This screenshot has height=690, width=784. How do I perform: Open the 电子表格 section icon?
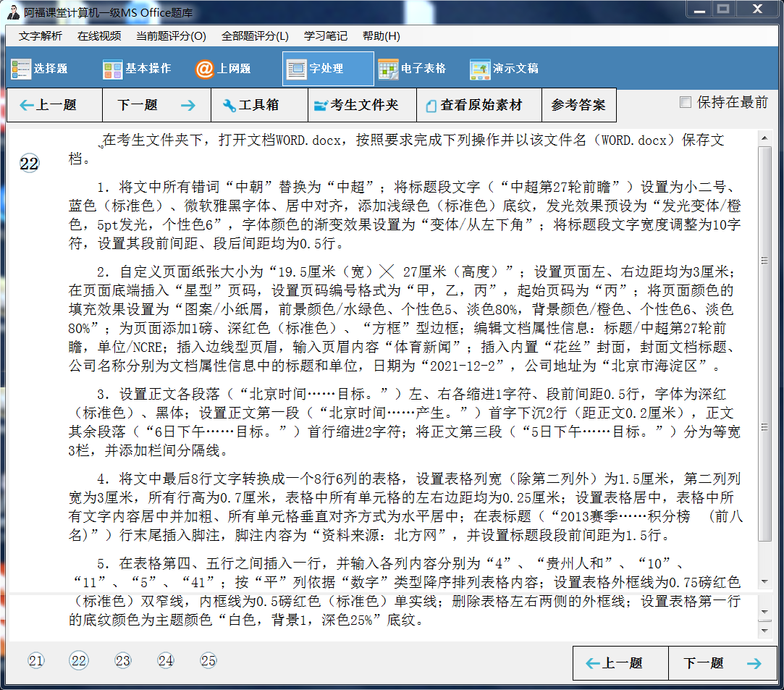tap(389, 69)
